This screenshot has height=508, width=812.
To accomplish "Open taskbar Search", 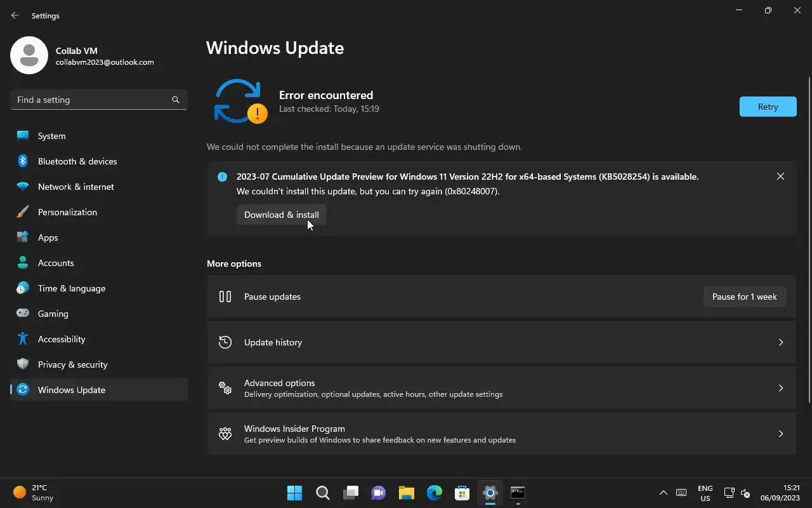I will [323, 493].
